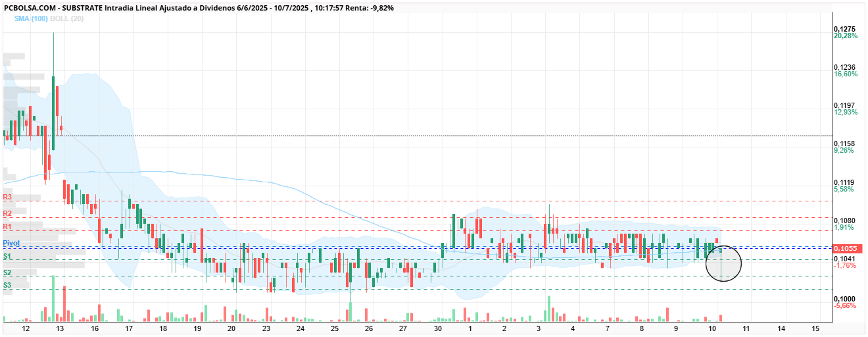Select date 10 on the time axis

(711, 328)
